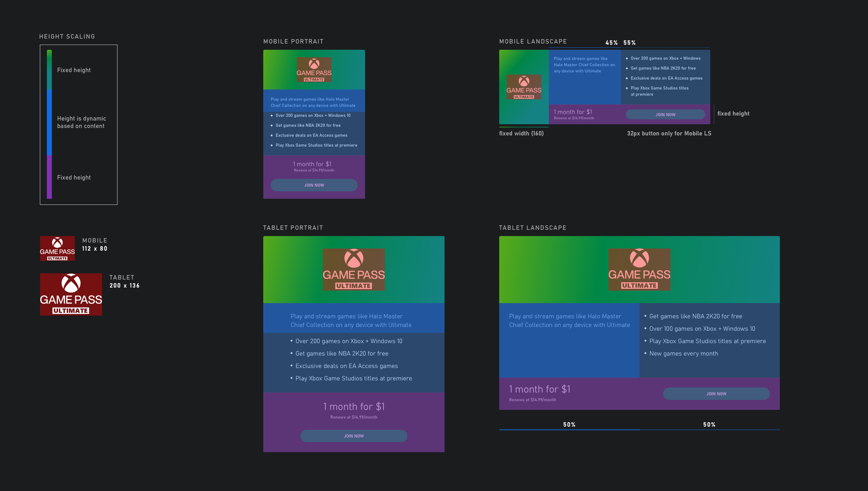
Task: Click 'Get games like NBA 2K20 for free' in Mobile Portrait
Action: point(308,125)
